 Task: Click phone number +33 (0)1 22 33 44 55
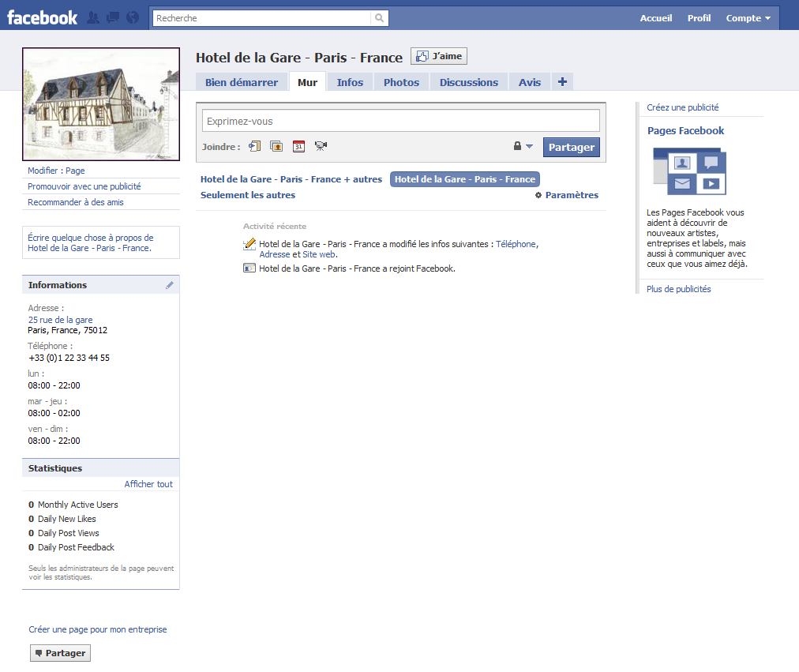69,358
